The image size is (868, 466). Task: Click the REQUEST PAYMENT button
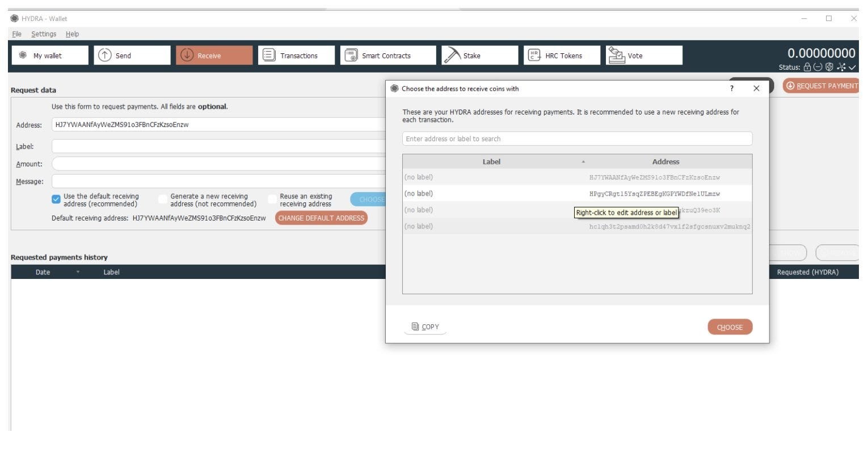821,86
